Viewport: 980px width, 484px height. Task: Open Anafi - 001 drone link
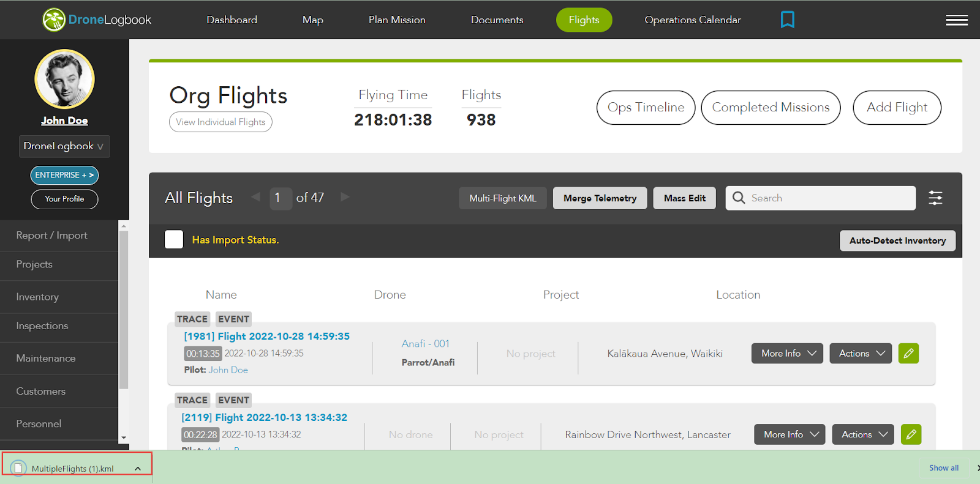click(426, 344)
